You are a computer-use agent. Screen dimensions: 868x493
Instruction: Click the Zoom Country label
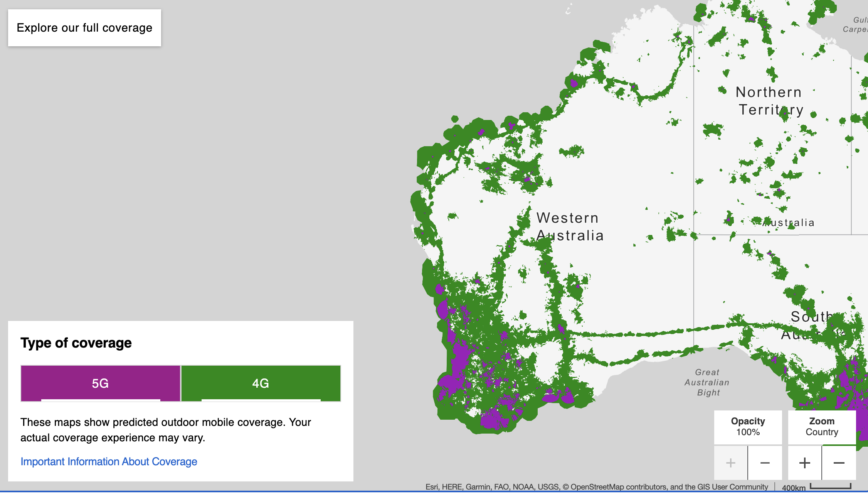822,427
